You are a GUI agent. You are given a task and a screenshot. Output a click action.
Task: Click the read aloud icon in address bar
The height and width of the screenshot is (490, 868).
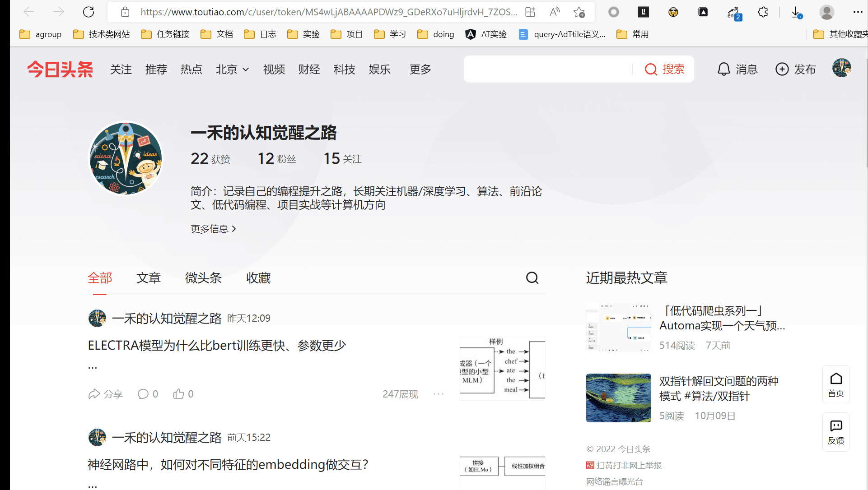pos(555,12)
